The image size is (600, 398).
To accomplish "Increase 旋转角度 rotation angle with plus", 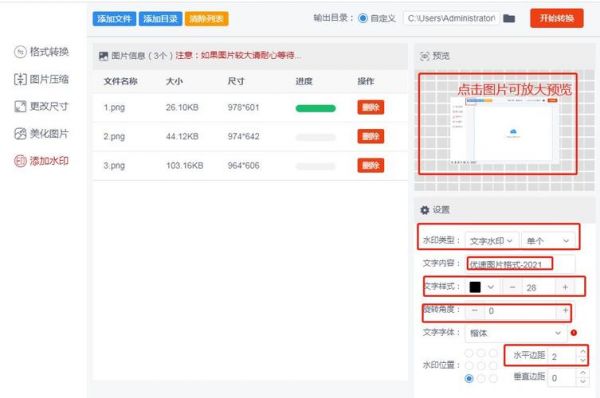I will pyautogui.click(x=565, y=310).
